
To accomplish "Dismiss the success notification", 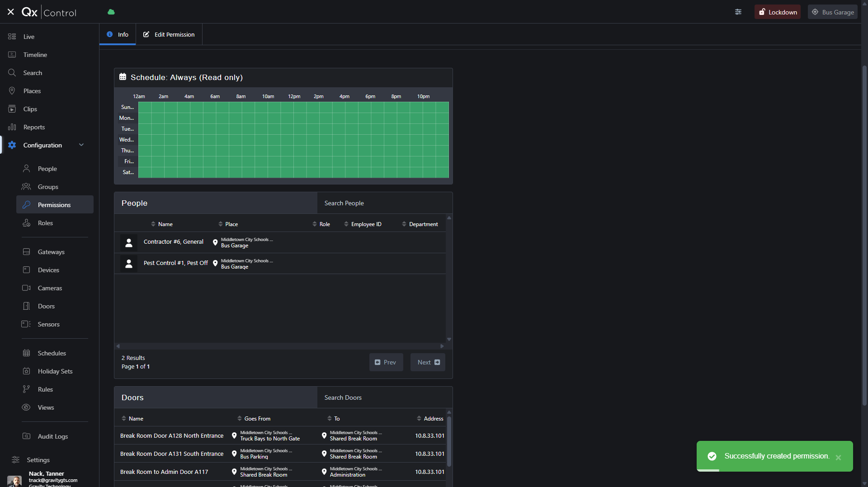I will 838,458.
